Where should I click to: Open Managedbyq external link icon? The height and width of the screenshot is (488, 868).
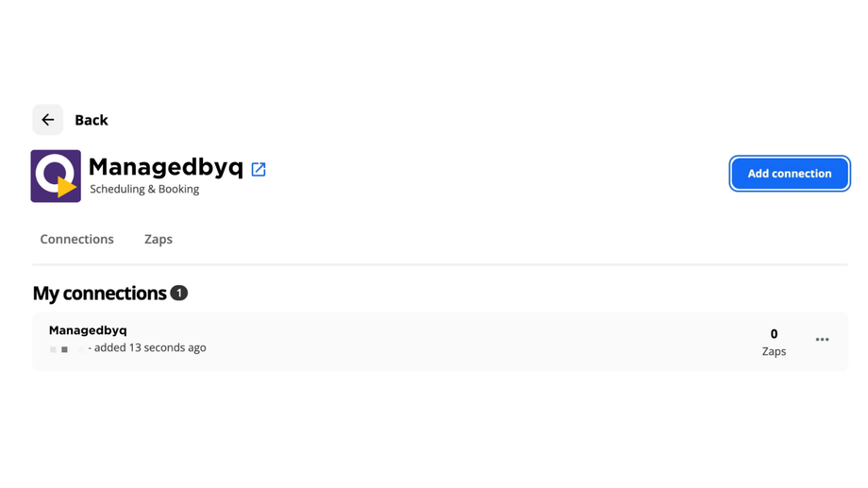259,170
